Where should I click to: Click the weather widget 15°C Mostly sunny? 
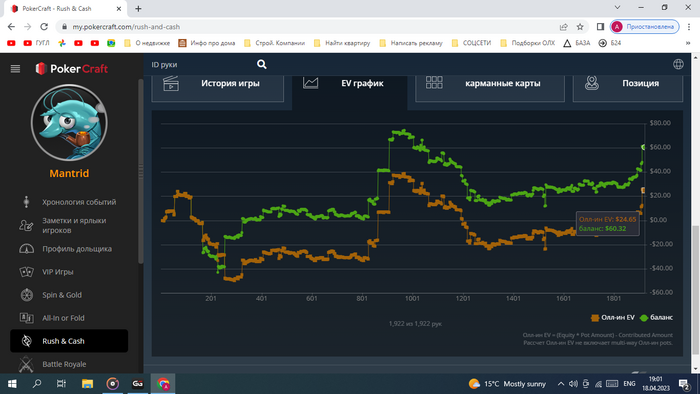(507, 384)
